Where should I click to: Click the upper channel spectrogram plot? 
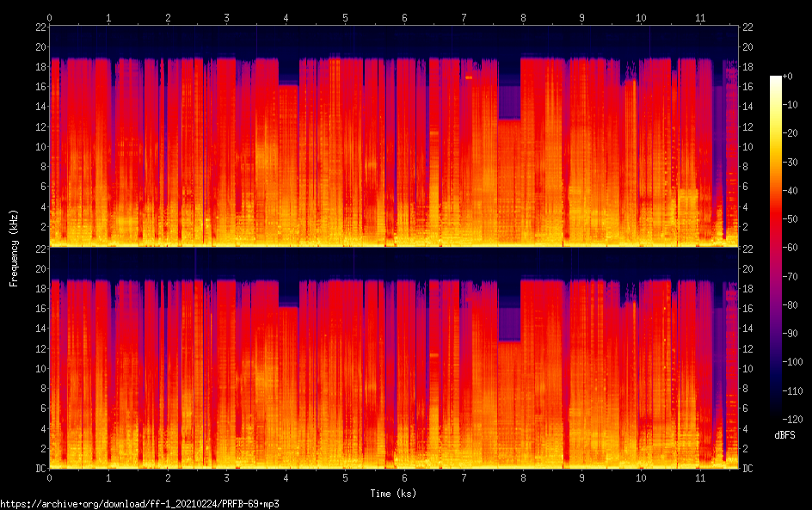coord(394,136)
